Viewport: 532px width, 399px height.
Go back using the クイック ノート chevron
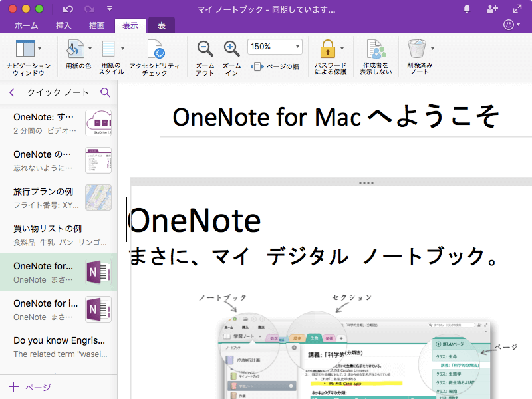(x=11, y=93)
